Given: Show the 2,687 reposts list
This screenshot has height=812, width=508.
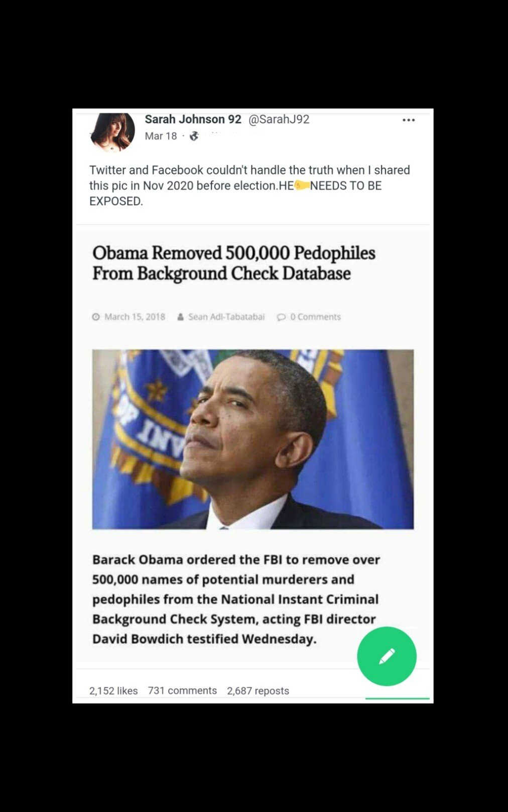Looking at the screenshot, I should tap(258, 691).
